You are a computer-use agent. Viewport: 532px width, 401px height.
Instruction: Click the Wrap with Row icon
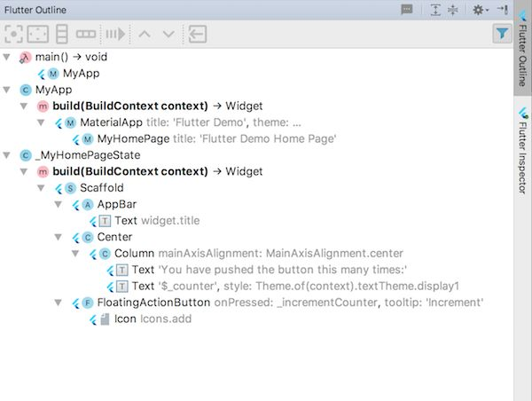[x=86, y=34]
